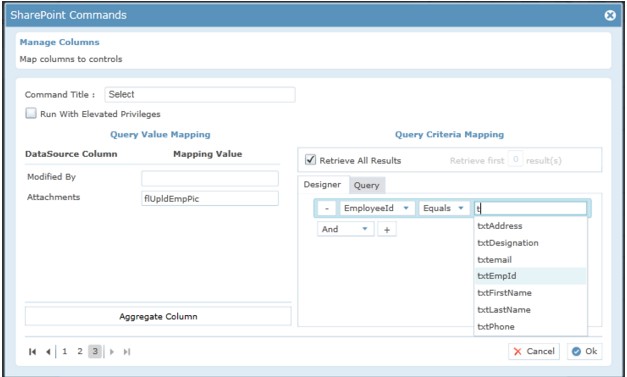
Task: Click the Attachments mapping value field
Action: click(x=210, y=198)
